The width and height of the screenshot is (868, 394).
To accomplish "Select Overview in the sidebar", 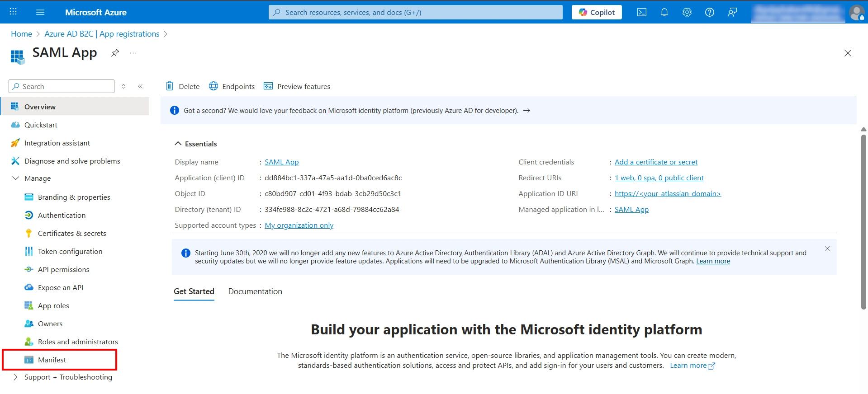I will (x=75, y=107).
